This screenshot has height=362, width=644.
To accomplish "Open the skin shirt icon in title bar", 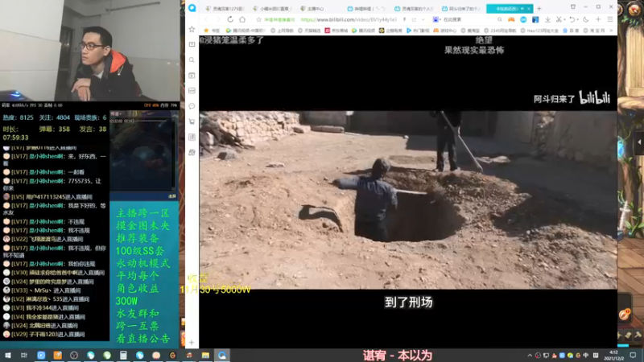I will click(573, 7).
